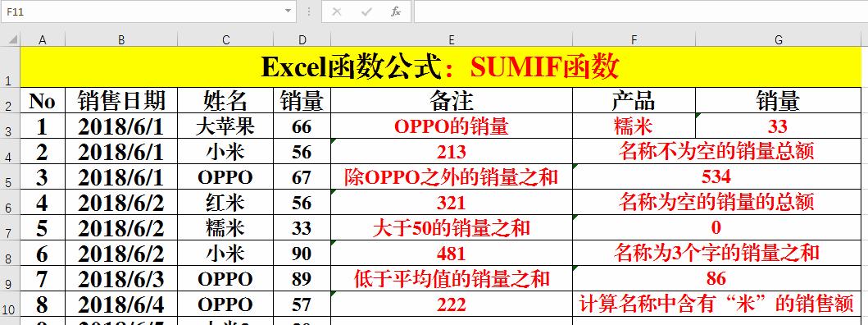The width and height of the screenshot is (868, 325).
Task: Select the cell with value 534
Action: [x=717, y=177]
